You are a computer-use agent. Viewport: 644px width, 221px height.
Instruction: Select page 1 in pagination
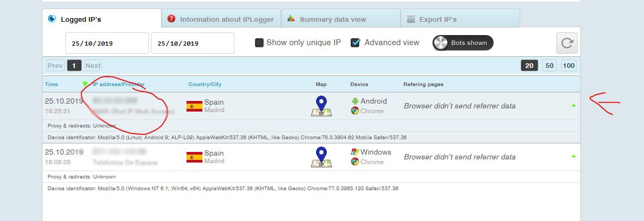click(74, 66)
